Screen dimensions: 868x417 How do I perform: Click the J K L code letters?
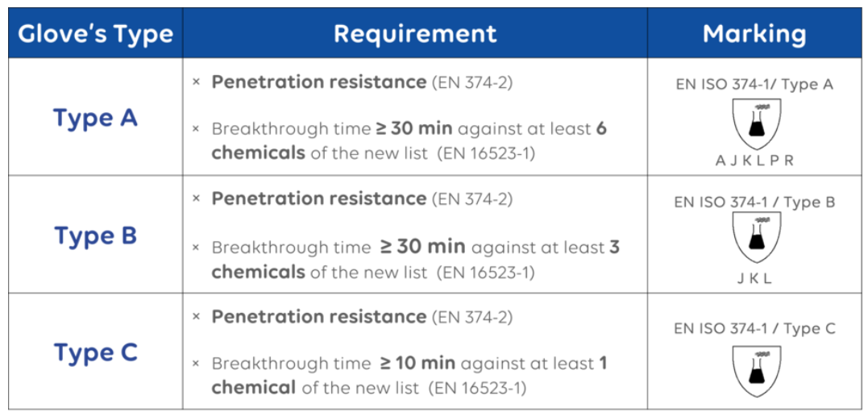pos(754,278)
